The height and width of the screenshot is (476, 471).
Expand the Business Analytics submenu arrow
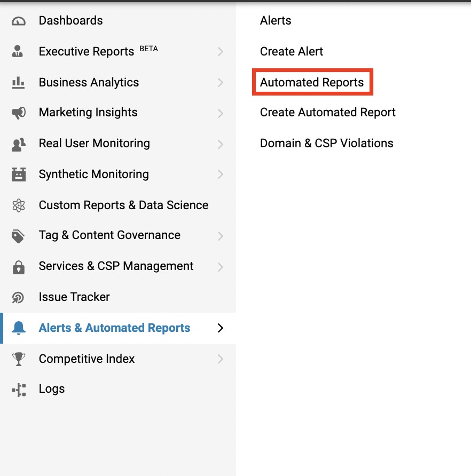click(221, 83)
